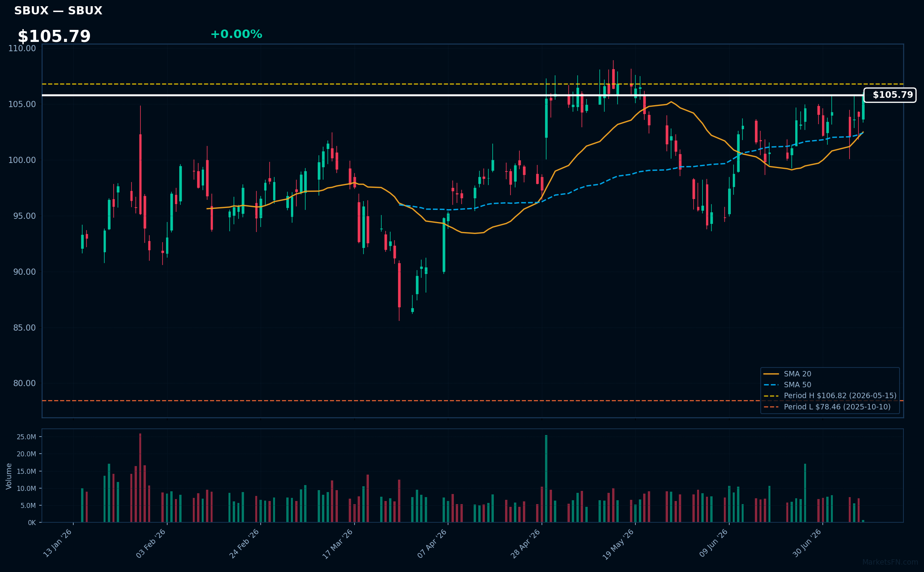Viewport: 924px width, 572px height.
Task: Click the 20.0M volume axis label
Action: (26, 454)
